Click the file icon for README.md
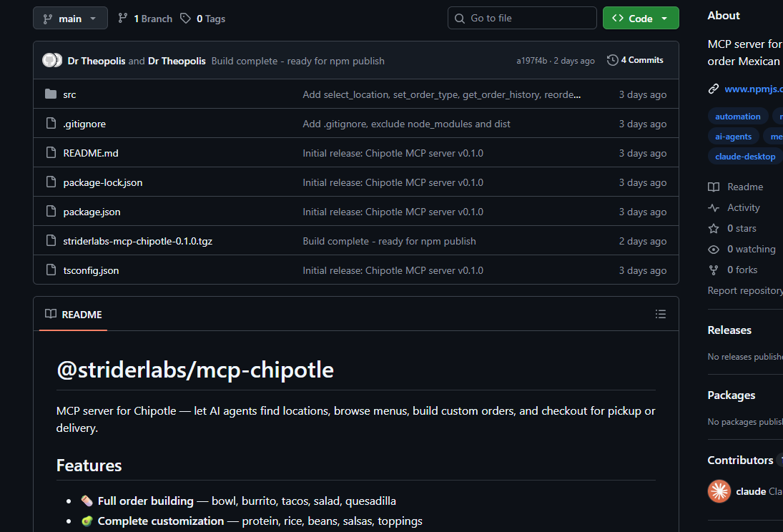Viewport: 783px width, 532px height. click(x=51, y=152)
